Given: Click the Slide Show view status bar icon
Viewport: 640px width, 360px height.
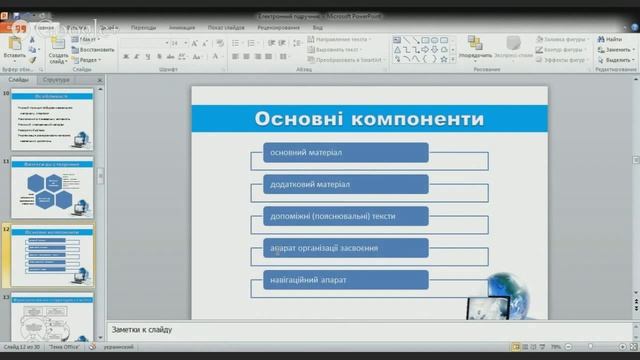Looking at the screenshot, I should tap(542, 347).
